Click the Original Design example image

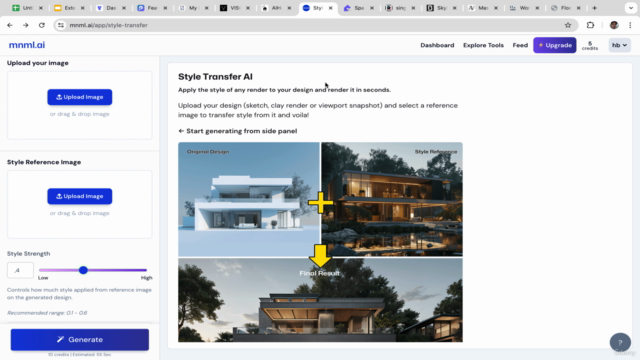249,199
